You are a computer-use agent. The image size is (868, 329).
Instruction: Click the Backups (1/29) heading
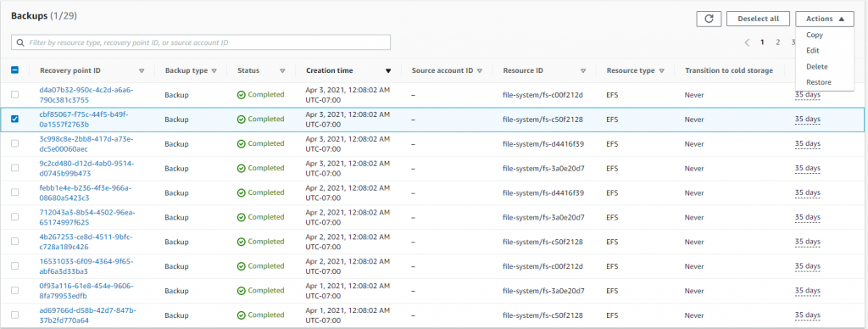coord(44,16)
